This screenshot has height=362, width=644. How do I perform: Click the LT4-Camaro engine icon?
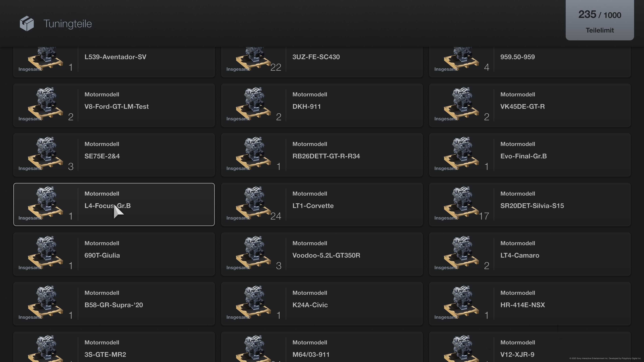pyautogui.click(x=462, y=252)
